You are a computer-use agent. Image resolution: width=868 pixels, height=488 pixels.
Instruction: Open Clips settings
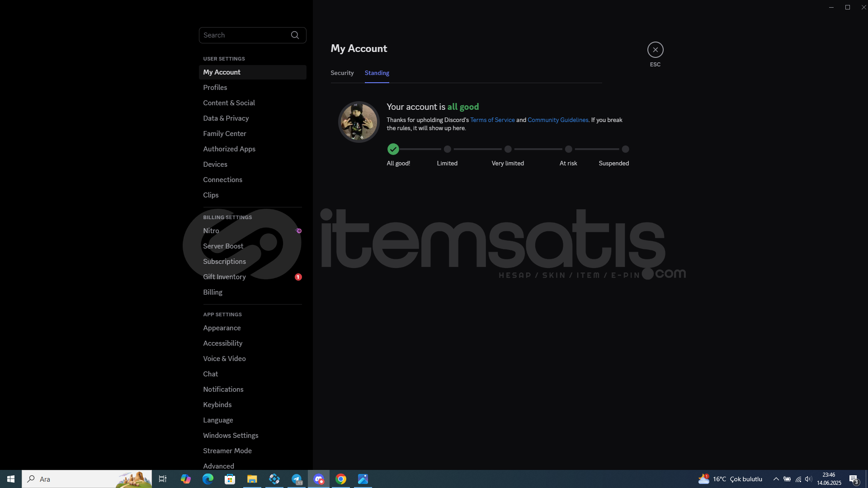tap(253, 195)
